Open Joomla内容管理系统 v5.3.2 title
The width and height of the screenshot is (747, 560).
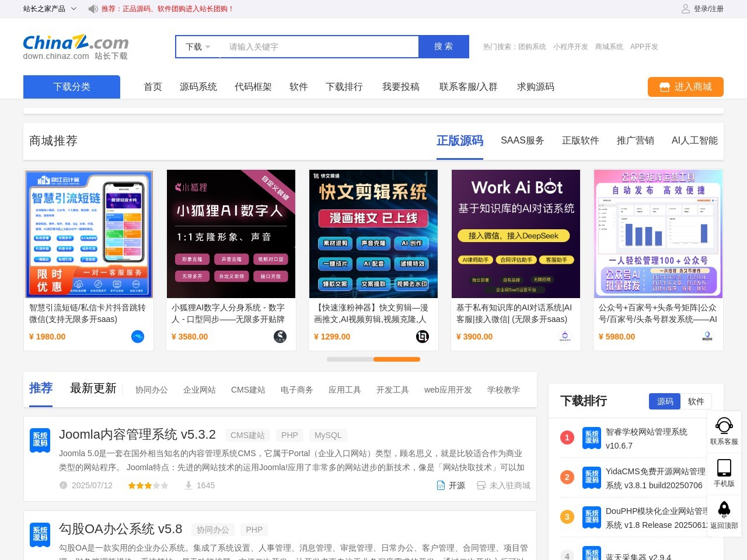(137, 435)
